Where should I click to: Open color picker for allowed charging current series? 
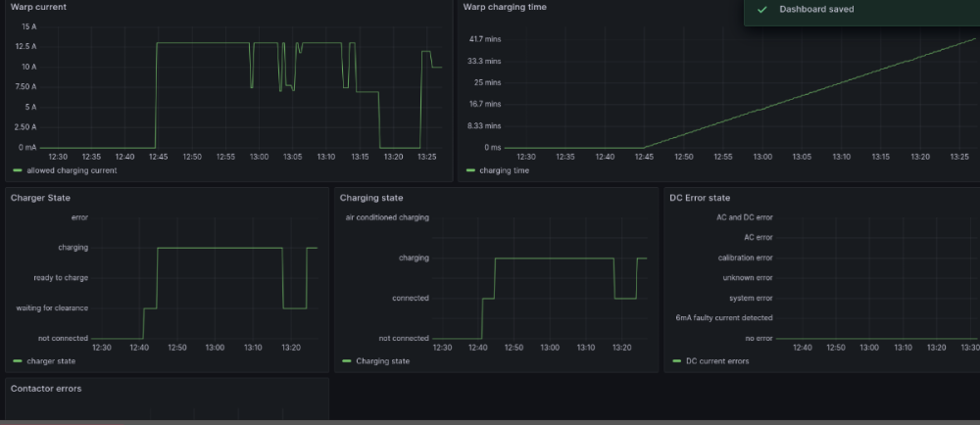(16, 170)
